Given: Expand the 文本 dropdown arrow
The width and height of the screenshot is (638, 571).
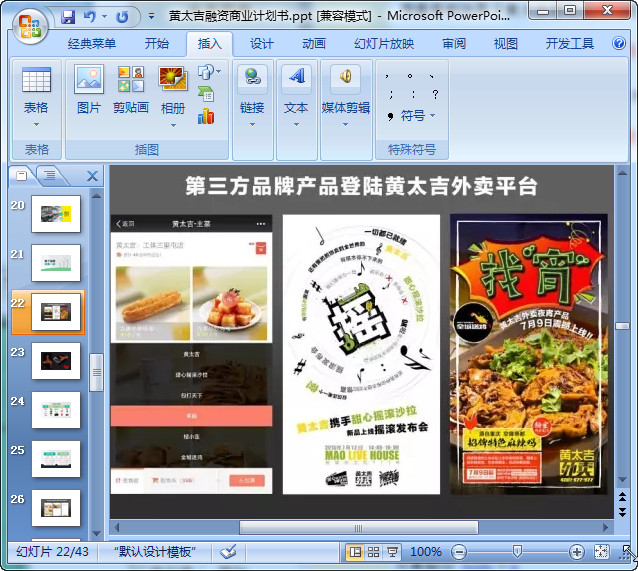Looking at the screenshot, I should [296, 125].
